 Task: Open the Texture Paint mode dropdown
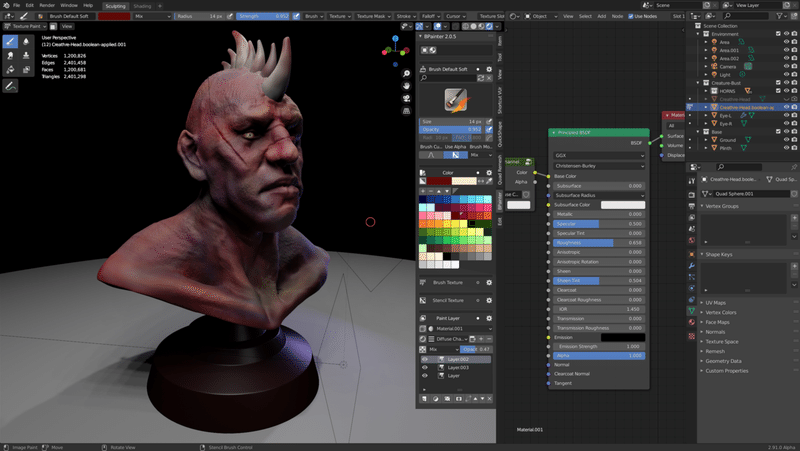coord(28,26)
